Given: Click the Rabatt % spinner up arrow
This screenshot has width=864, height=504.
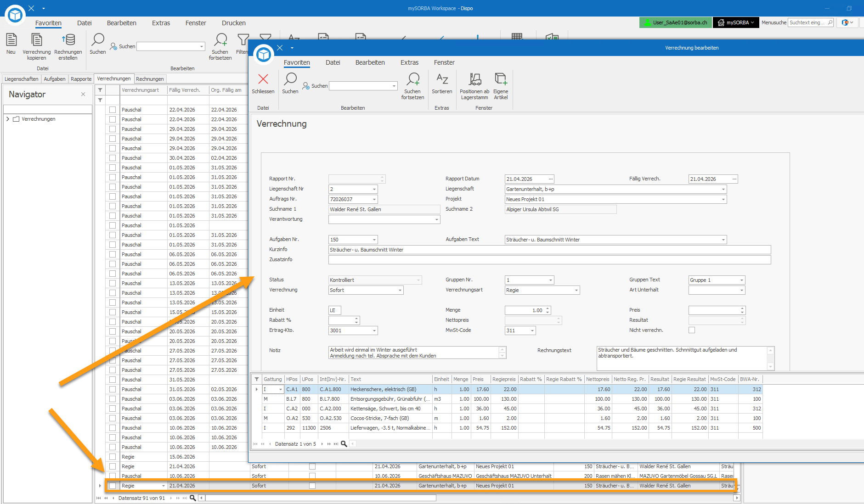Looking at the screenshot, I should point(357,319).
